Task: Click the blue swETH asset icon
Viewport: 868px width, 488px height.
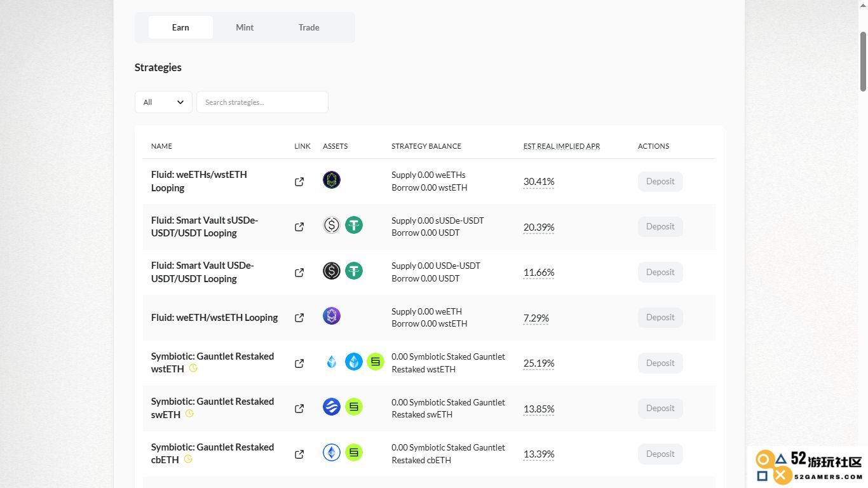Action: point(332,407)
